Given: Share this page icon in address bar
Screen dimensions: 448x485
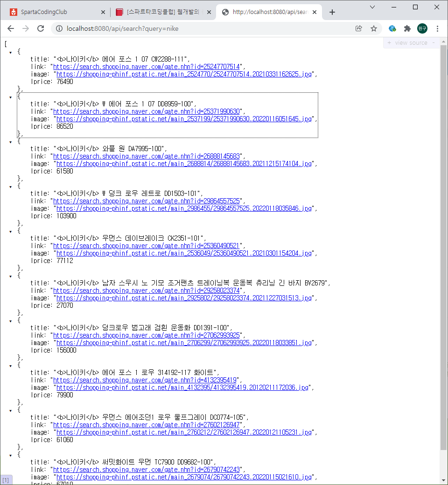Looking at the screenshot, I should (358, 28).
